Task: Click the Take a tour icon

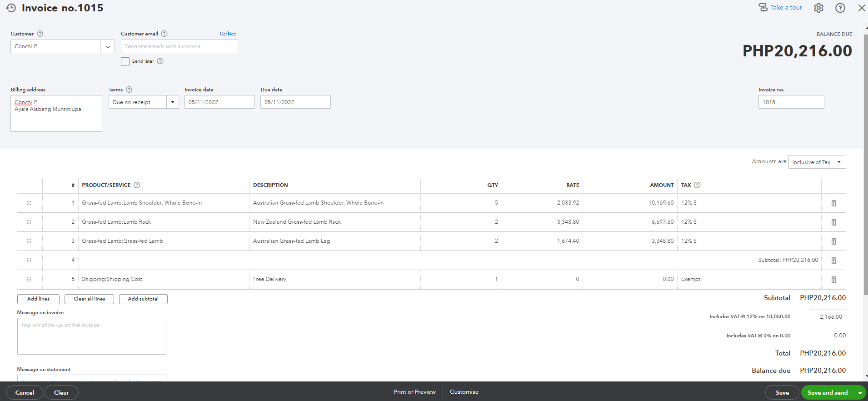Action: (763, 8)
